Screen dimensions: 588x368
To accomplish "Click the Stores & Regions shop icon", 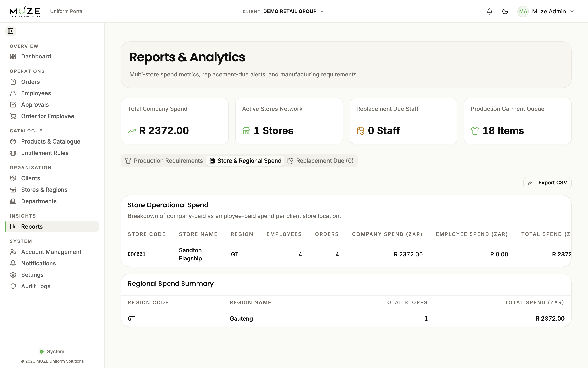I will pos(13,190).
